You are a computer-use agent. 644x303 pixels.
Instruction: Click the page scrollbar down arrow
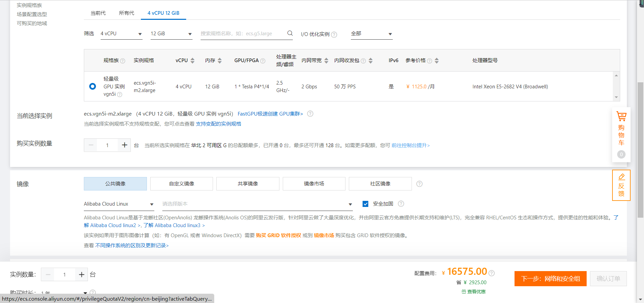click(640, 299)
